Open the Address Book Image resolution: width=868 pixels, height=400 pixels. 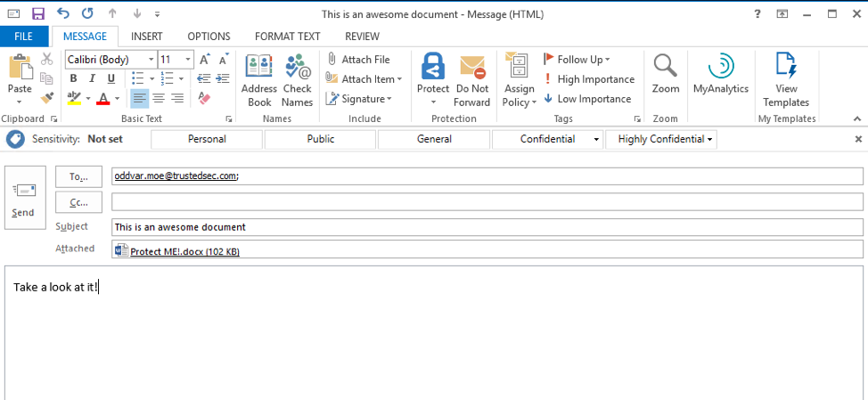[259, 81]
